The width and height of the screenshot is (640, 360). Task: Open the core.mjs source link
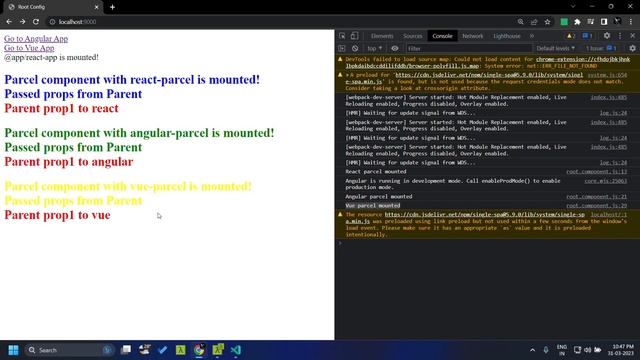point(606,181)
